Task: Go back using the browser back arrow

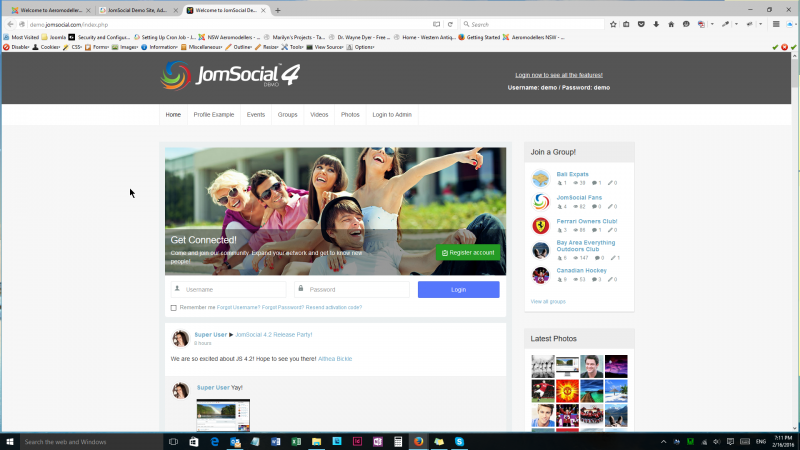Action: [10, 24]
